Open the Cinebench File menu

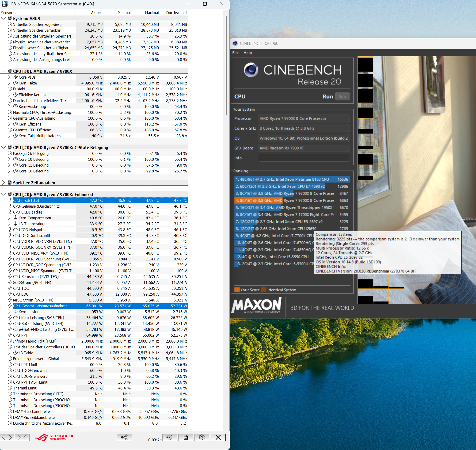[235, 53]
